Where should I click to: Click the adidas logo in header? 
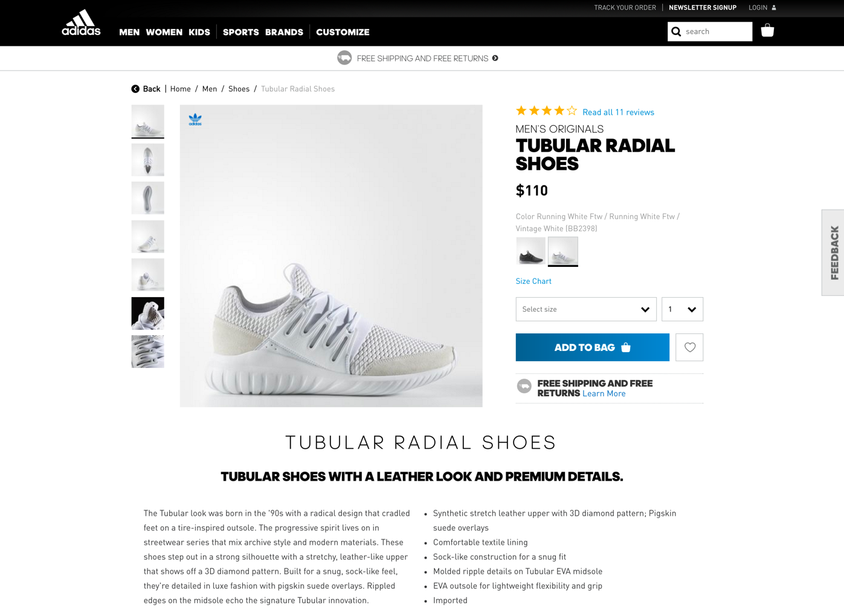coord(81,23)
